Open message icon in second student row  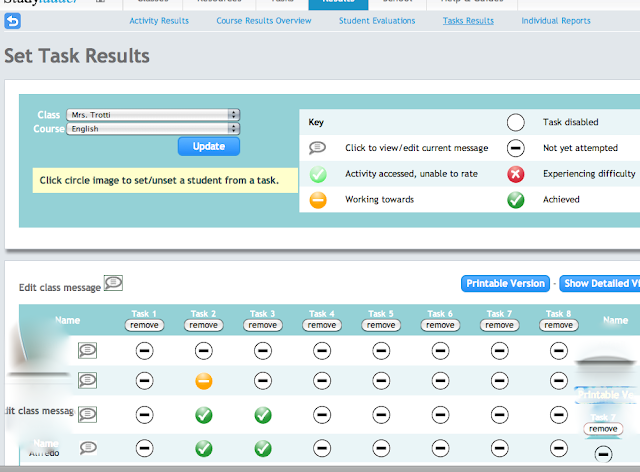click(87, 381)
